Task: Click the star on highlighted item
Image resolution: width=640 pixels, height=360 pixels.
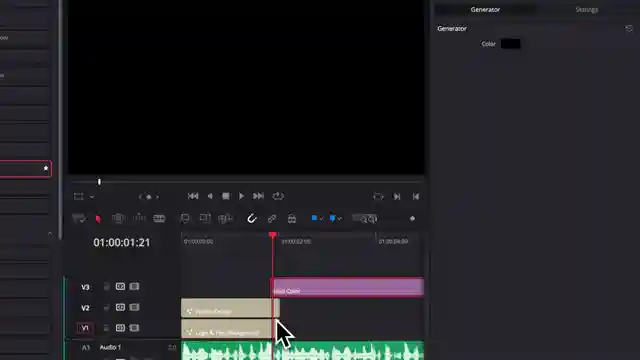Action: [x=46, y=169]
